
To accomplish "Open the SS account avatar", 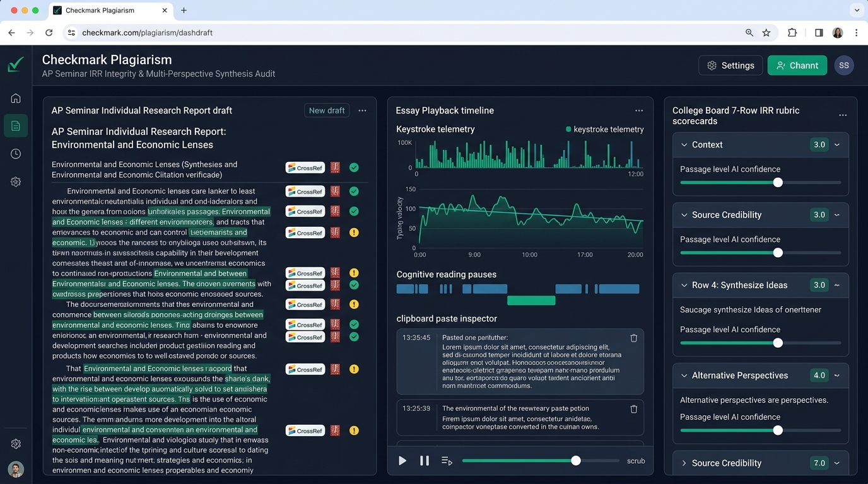I will tap(844, 66).
